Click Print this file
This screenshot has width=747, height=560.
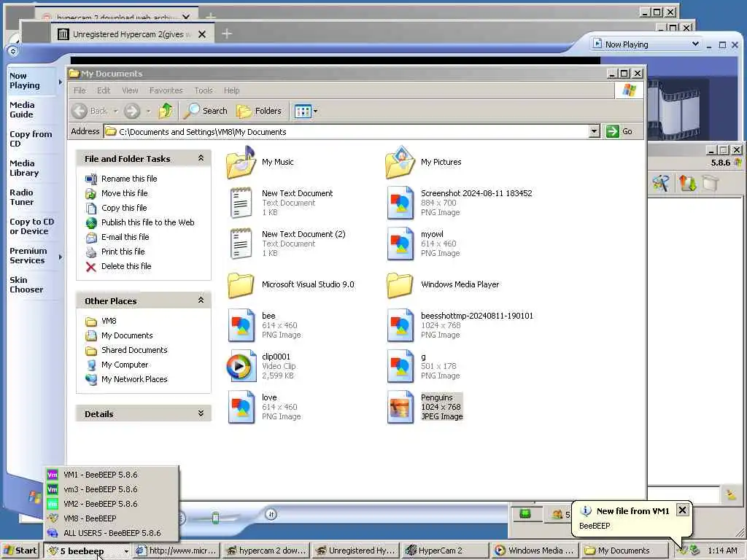click(x=123, y=252)
